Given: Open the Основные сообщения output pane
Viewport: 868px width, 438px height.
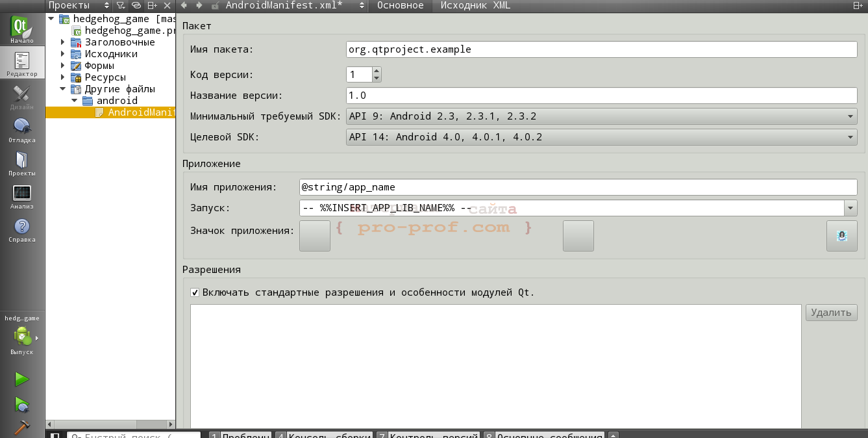Looking at the screenshot, I should (x=544, y=435).
